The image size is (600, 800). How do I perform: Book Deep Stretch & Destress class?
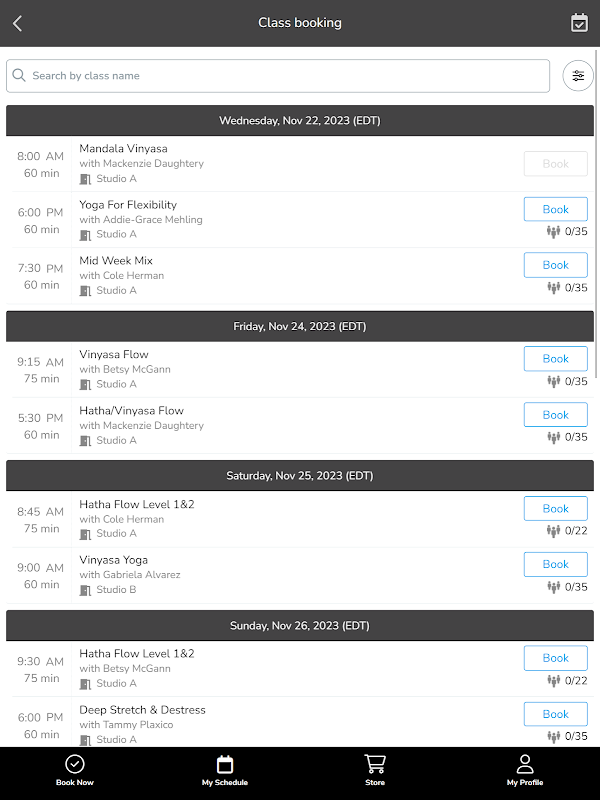555,714
